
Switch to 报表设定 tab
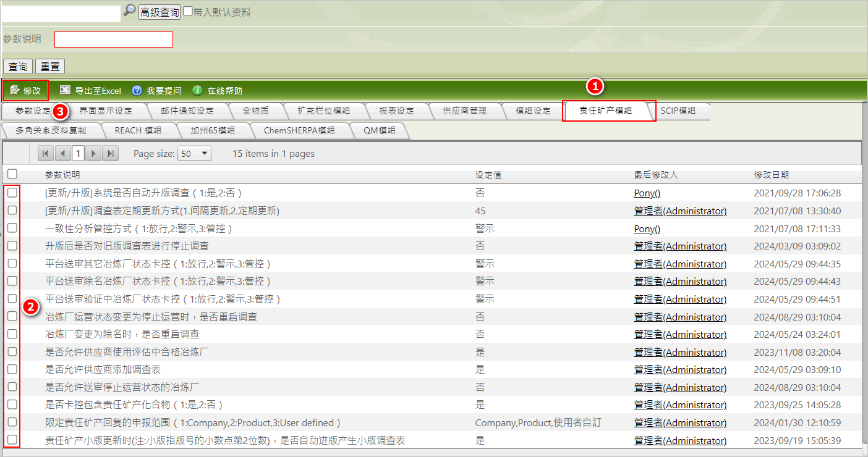click(396, 111)
